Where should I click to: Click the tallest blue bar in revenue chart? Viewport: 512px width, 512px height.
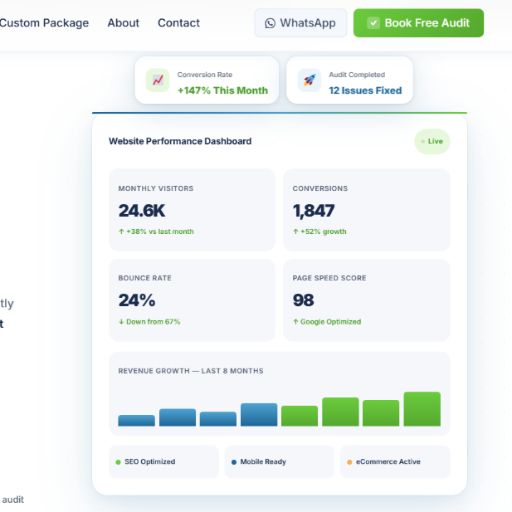click(259, 415)
